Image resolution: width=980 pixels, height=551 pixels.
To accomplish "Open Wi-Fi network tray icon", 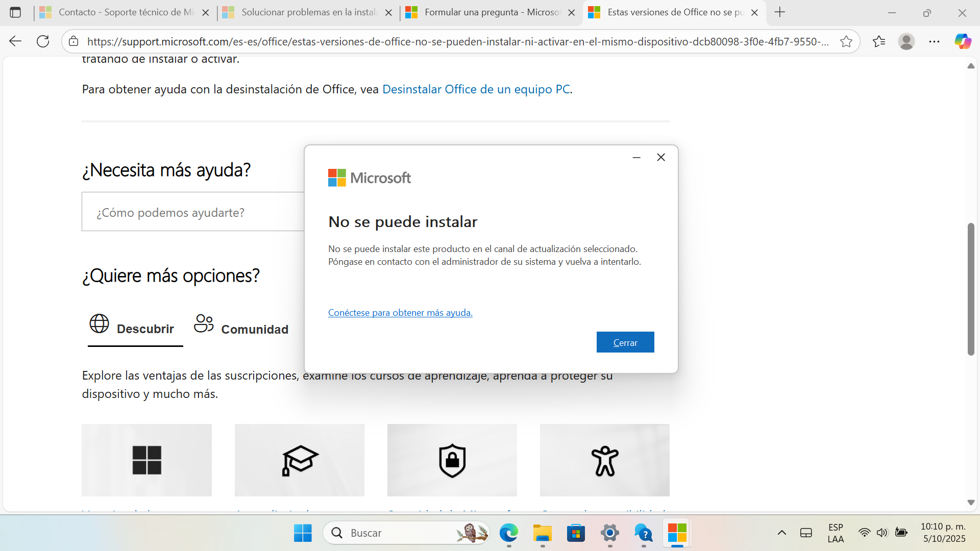I will tap(864, 533).
